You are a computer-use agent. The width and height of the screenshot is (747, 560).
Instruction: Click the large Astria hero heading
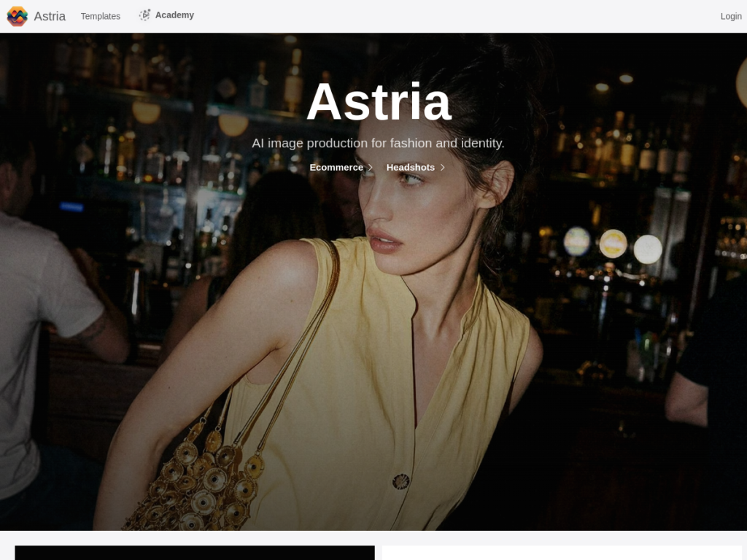379,102
